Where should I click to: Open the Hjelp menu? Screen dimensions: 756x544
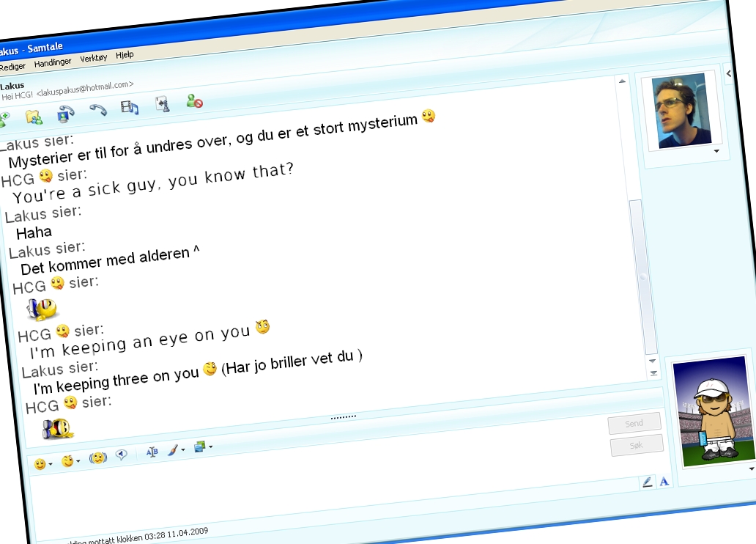click(125, 55)
